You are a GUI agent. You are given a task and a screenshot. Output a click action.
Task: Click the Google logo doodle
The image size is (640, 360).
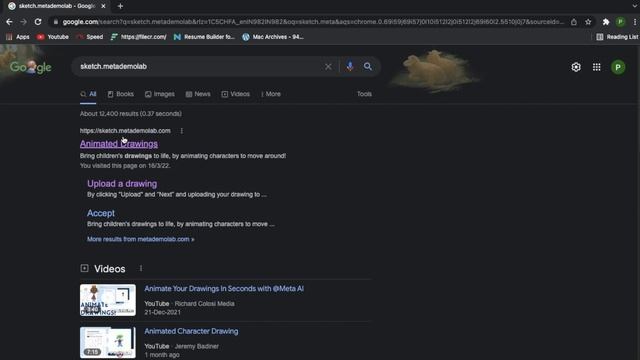click(31, 67)
